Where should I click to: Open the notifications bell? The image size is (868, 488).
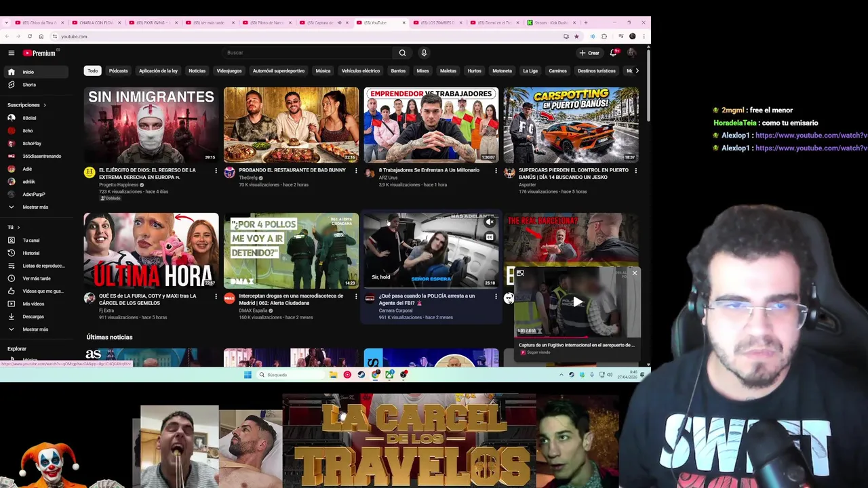click(613, 53)
